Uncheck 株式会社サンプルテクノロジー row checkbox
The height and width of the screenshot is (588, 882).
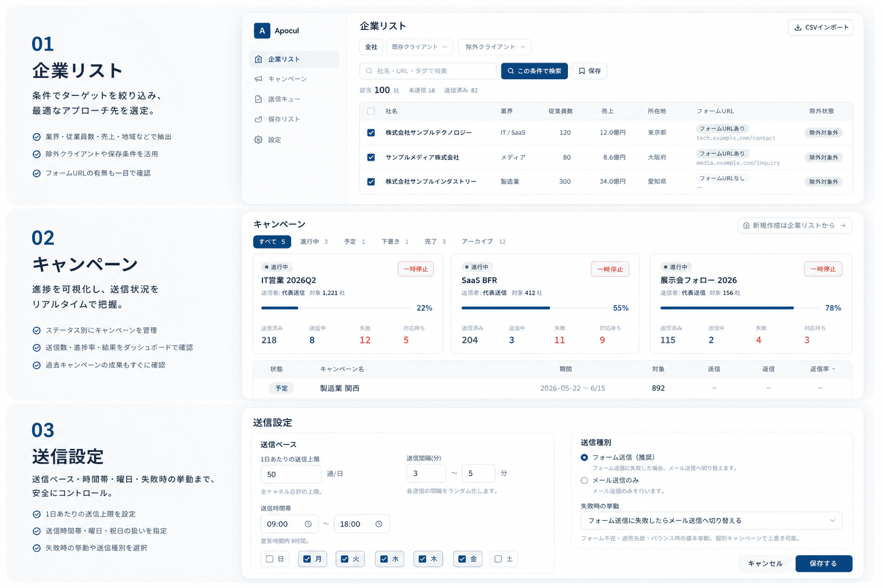tap(371, 133)
